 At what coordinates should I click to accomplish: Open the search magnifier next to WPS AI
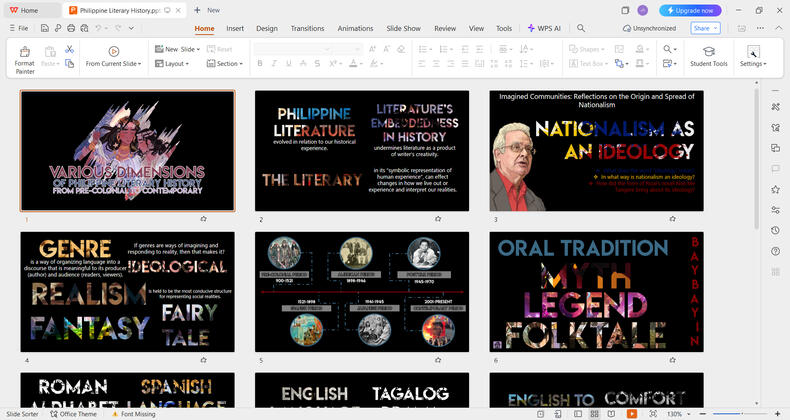pyautogui.click(x=581, y=28)
